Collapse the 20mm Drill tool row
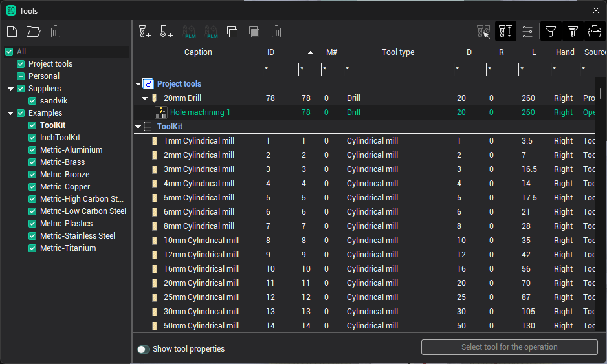Viewport: 607px width, 364px height. pyautogui.click(x=145, y=98)
